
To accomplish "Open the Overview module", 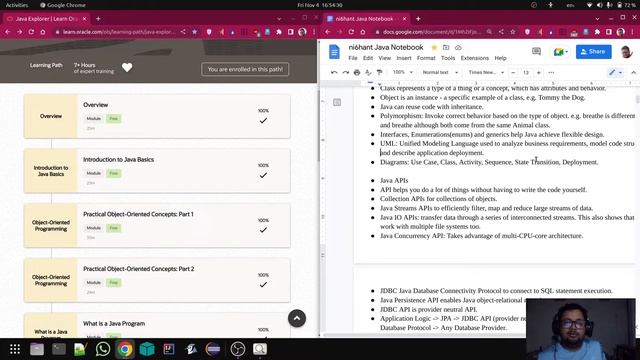I will 157,116.
